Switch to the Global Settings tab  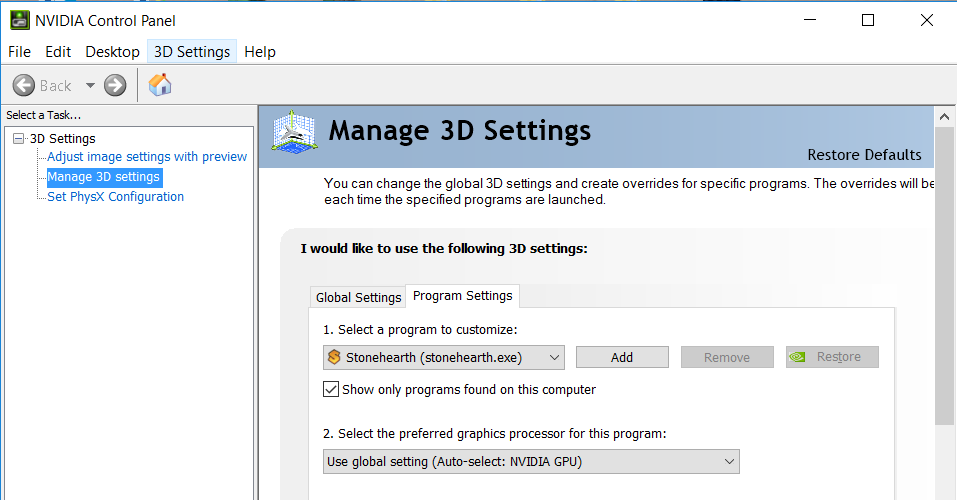pyautogui.click(x=358, y=297)
